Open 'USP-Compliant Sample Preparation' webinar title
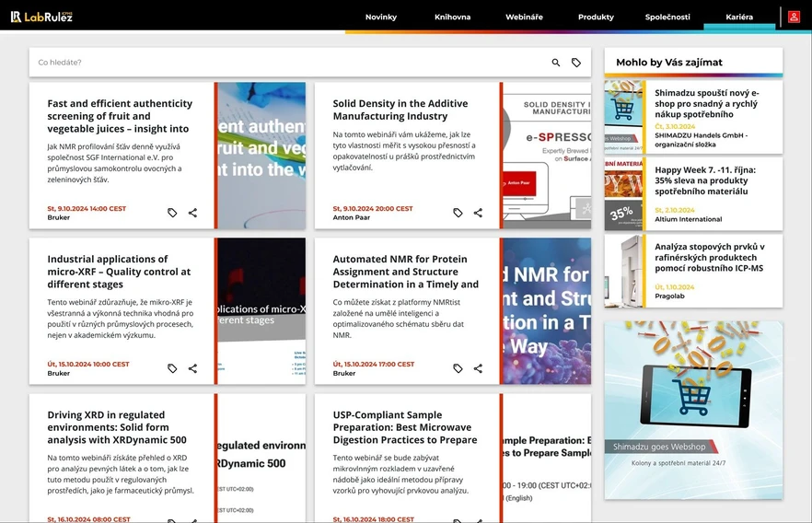Screen dimensions: 812x523 click(x=405, y=427)
